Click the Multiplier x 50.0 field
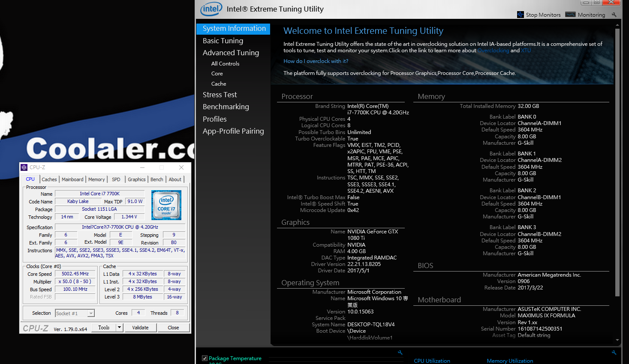 click(x=75, y=282)
